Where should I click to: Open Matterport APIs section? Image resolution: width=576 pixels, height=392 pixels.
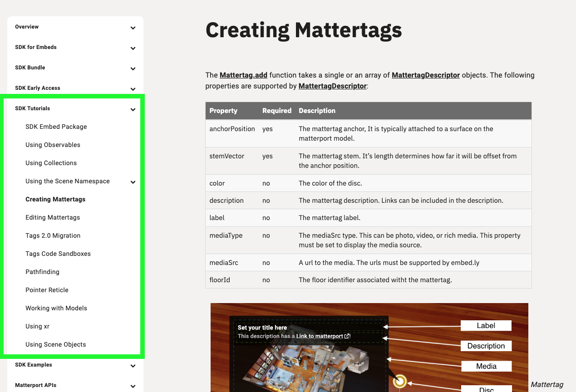[x=36, y=385]
